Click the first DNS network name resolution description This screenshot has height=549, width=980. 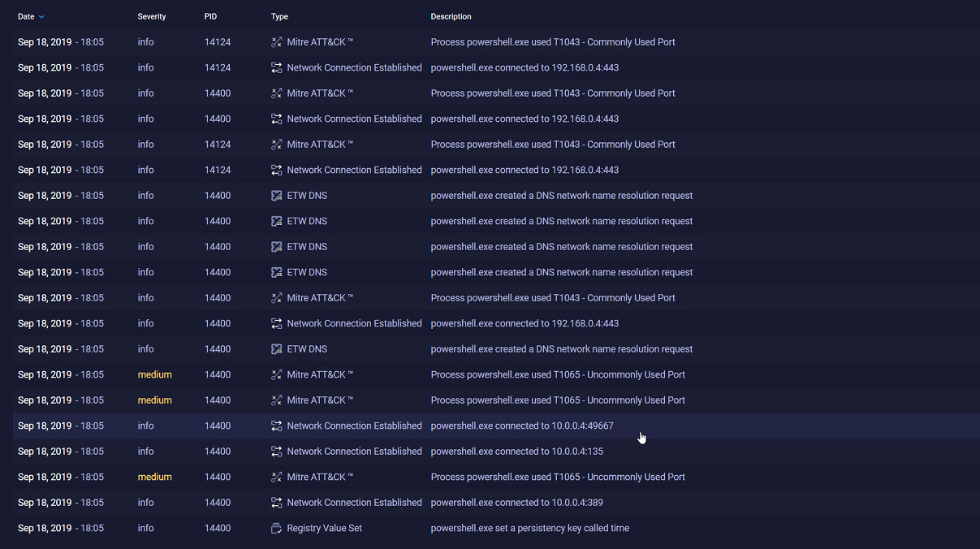[x=562, y=196]
